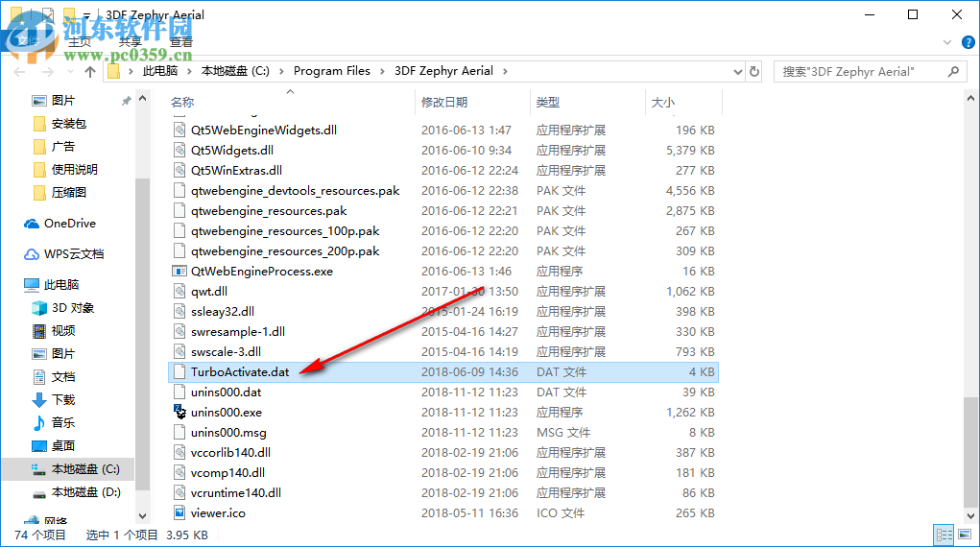Open address bar history dropdown
This screenshot has width=980, height=547.
pos(737,71)
